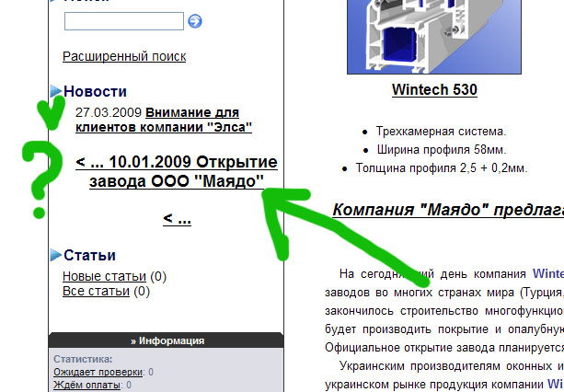Click the text Трехкамерная система.
The image size is (564, 392).
[441, 132]
